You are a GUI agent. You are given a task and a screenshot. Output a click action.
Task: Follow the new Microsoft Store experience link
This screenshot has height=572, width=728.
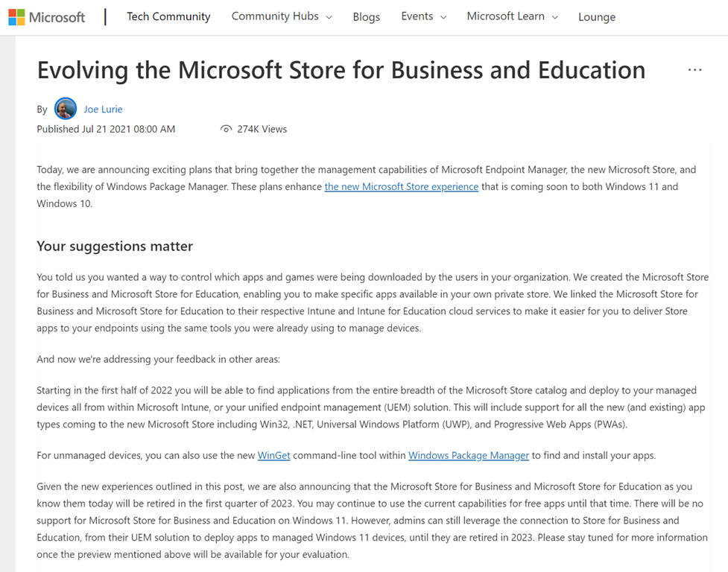click(x=401, y=186)
